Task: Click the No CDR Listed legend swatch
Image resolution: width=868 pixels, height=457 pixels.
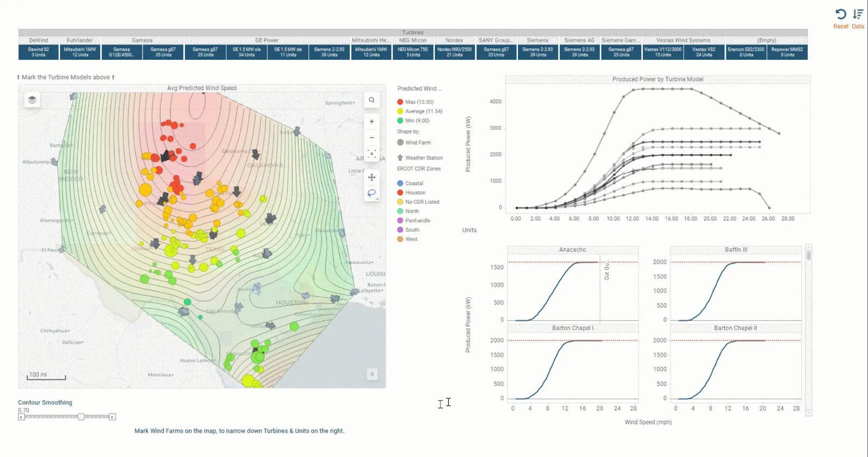Action: [x=400, y=202]
